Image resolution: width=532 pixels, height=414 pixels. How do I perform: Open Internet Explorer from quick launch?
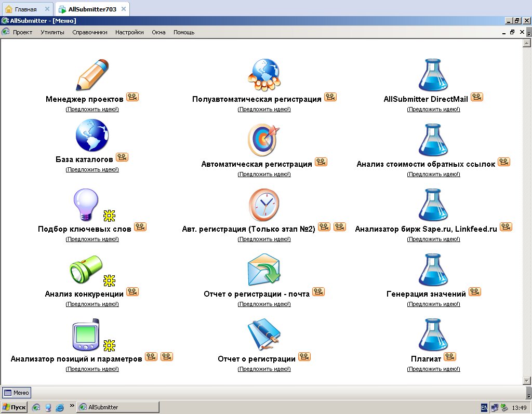pos(60,407)
